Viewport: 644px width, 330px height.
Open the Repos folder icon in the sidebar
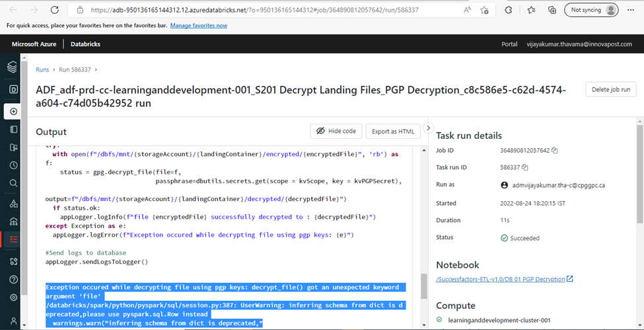(x=13, y=147)
